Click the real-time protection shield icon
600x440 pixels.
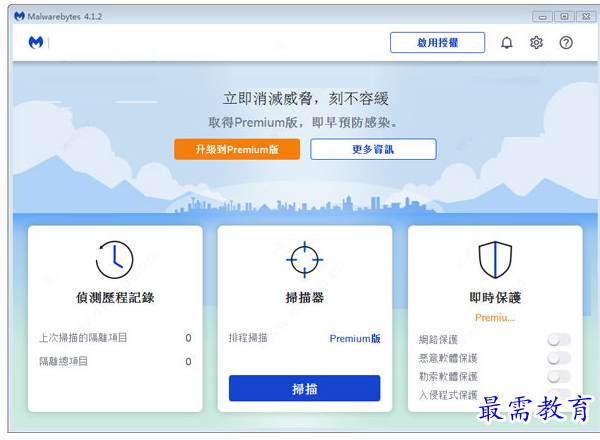point(495,260)
